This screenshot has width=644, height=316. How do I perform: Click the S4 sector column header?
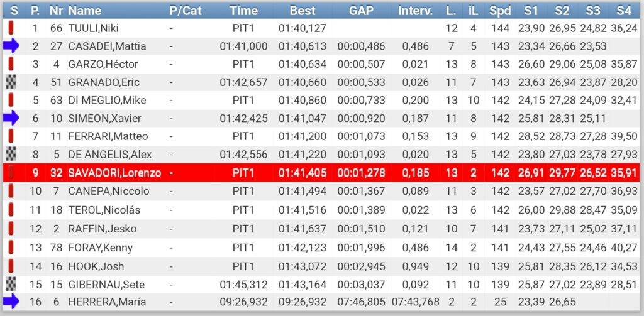pyautogui.click(x=623, y=10)
